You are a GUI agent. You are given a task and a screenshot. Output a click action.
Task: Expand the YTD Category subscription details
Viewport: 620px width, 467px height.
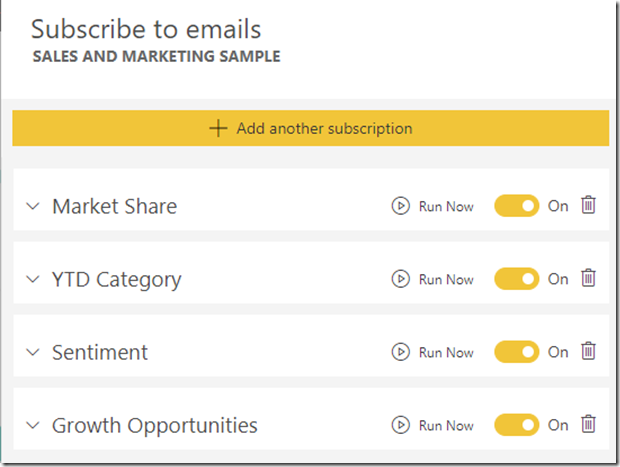coord(33,280)
